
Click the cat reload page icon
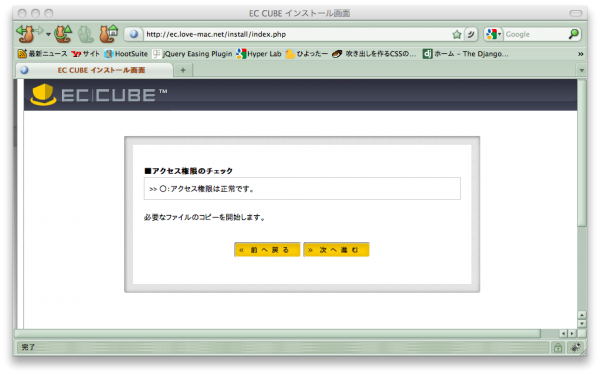62,34
